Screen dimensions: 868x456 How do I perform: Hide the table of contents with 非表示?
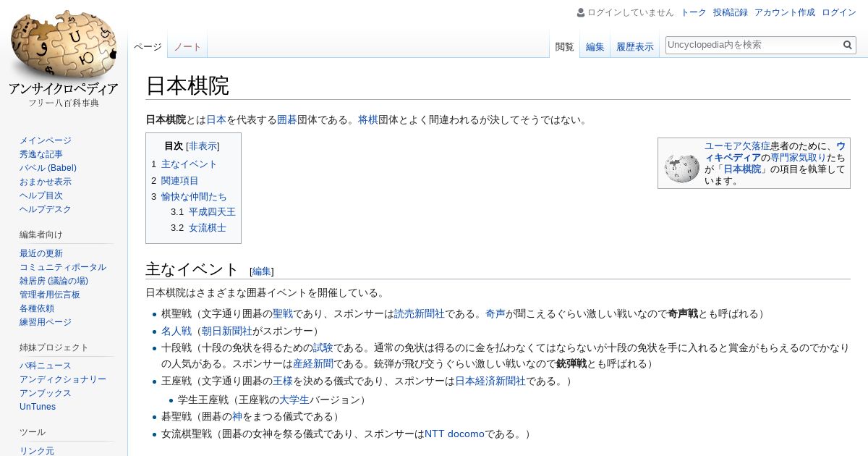click(203, 145)
